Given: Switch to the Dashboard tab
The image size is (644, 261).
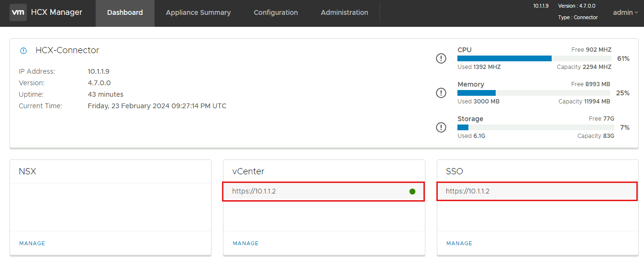Looking at the screenshot, I should pyautogui.click(x=125, y=13).
